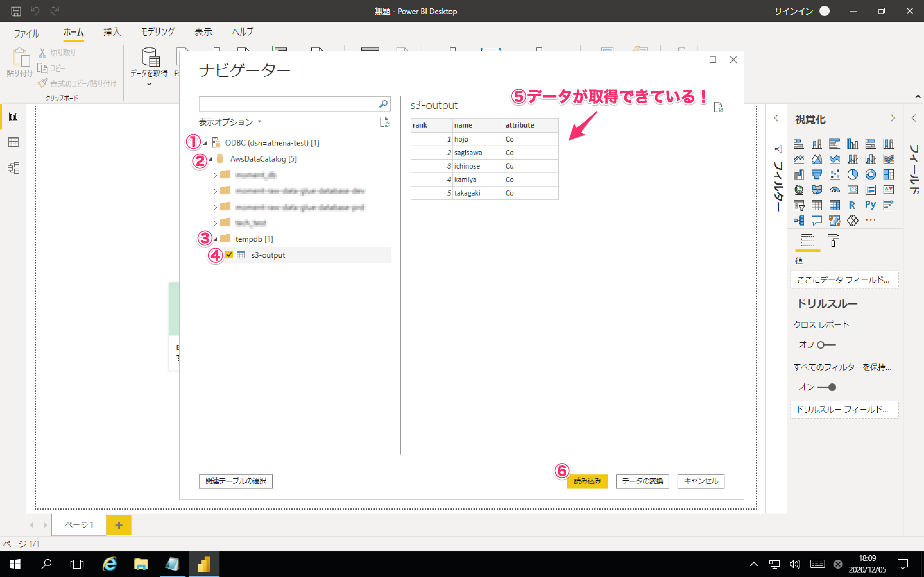Launch Power BI from the taskbar
924x577 pixels.
click(x=203, y=564)
